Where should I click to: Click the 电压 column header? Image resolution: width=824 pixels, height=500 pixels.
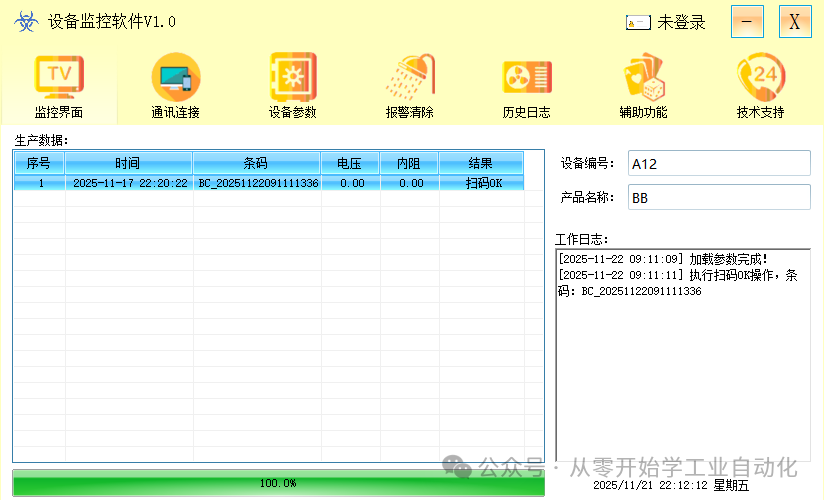click(x=350, y=163)
